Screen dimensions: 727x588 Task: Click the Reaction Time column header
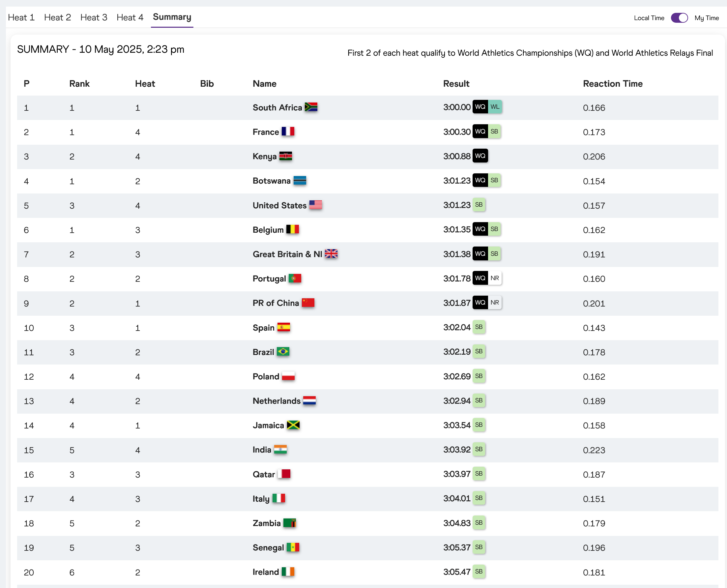point(613,84)
